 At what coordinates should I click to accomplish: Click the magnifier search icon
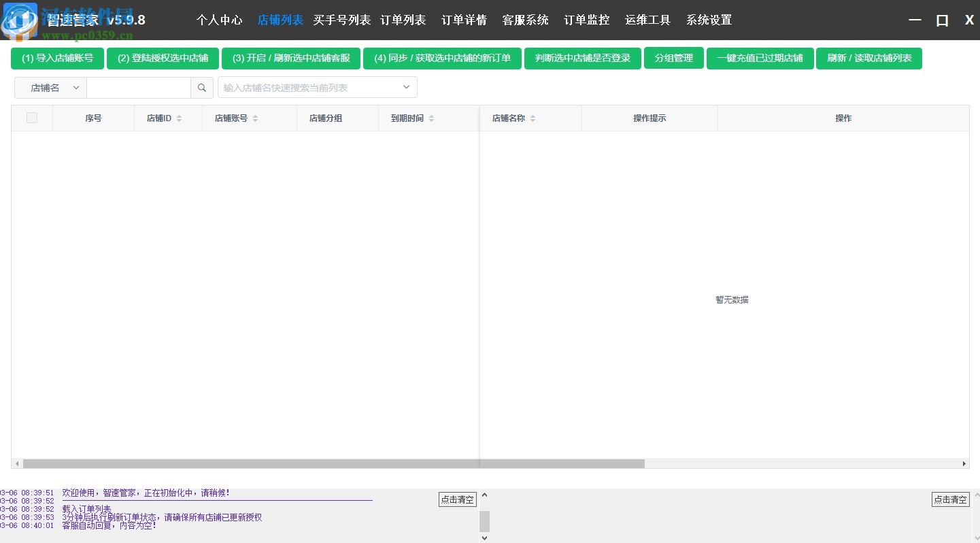(x=201, y=88)
